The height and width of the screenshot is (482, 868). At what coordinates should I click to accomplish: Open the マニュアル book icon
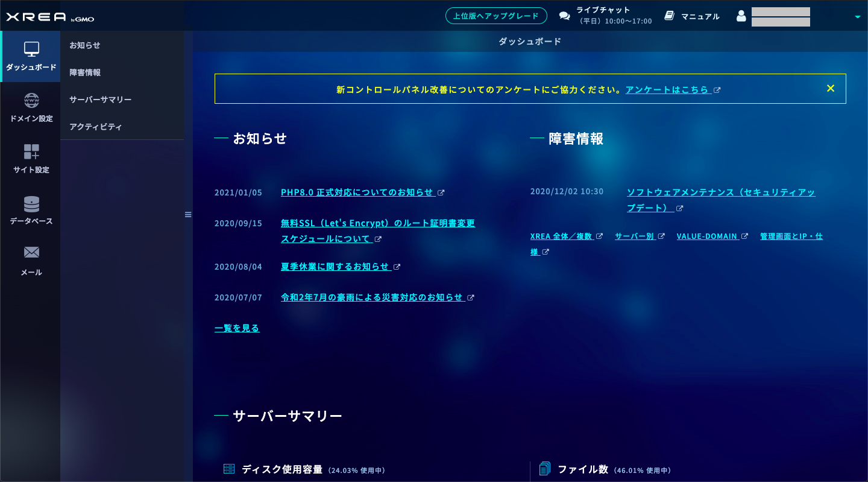[x=669, y=15]
